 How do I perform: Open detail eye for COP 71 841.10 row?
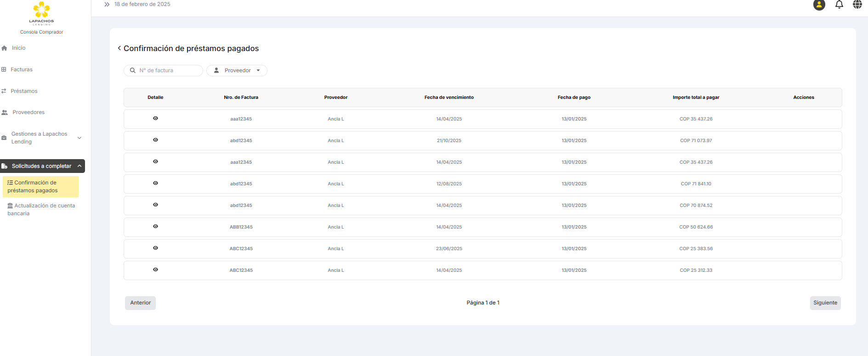(x=155, y=183)
